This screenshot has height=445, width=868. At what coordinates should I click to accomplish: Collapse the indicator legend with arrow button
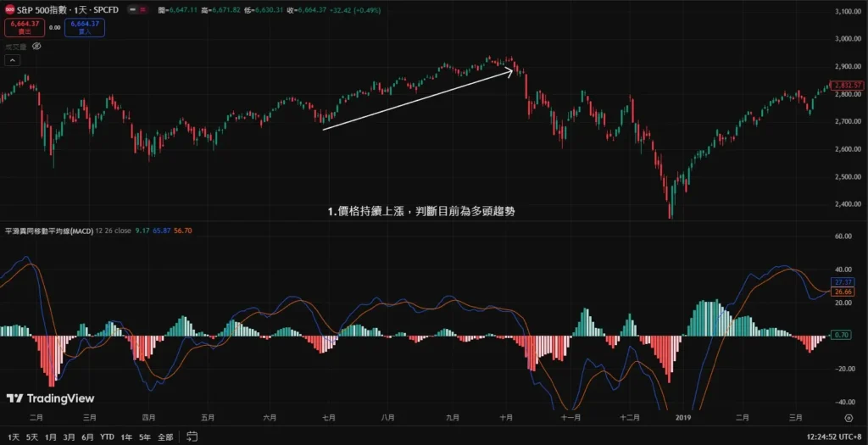[14, 61]
